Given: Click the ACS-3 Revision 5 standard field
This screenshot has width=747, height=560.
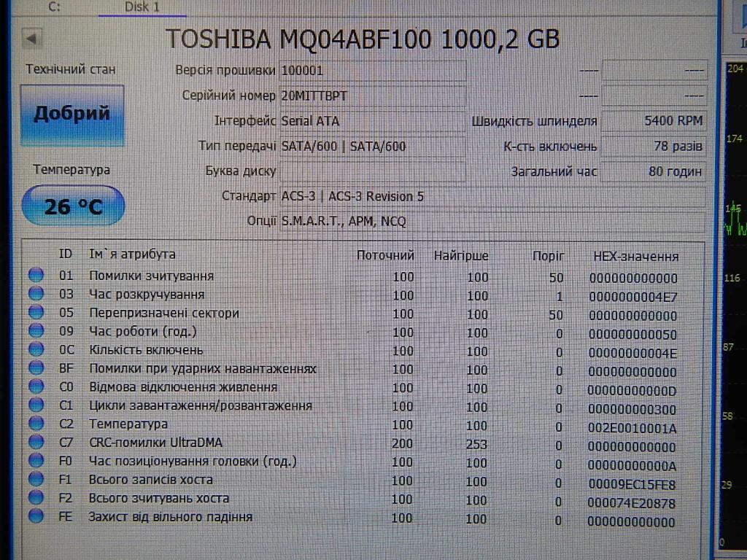Looking at the screenshot, I should pyautogui.click(x=492, y=196).
